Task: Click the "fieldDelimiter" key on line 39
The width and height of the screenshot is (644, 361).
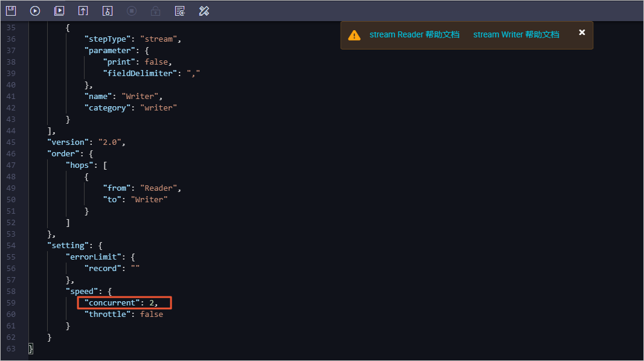Action: pyautogui.click(x=140, y=73)
